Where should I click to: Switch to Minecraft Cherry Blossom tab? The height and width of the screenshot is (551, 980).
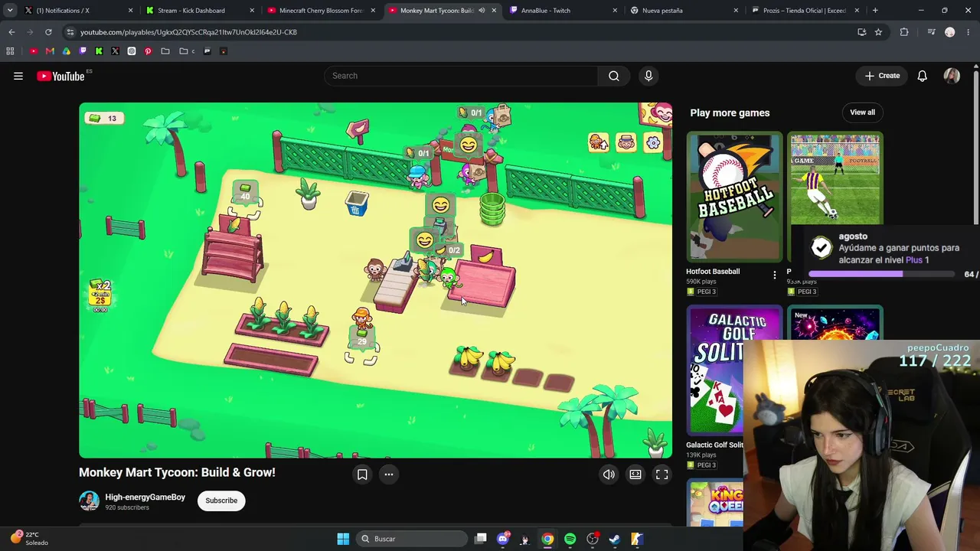tap(322, 11)
